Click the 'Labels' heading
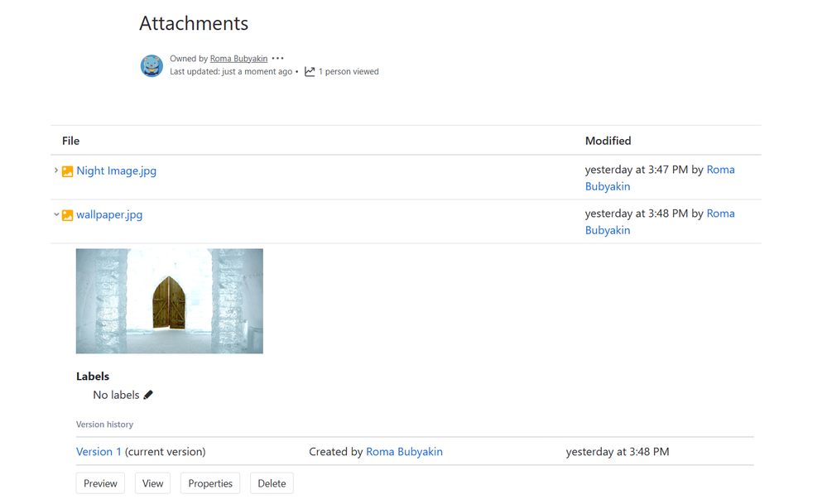827x504 pixels. (92, 376)
